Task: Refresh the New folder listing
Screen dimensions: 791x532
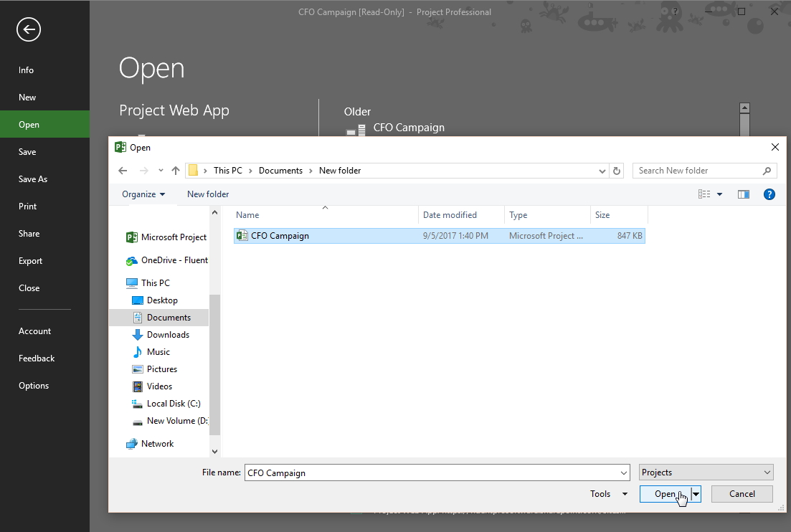Action: pyautogui.click(x=617, y=171)
